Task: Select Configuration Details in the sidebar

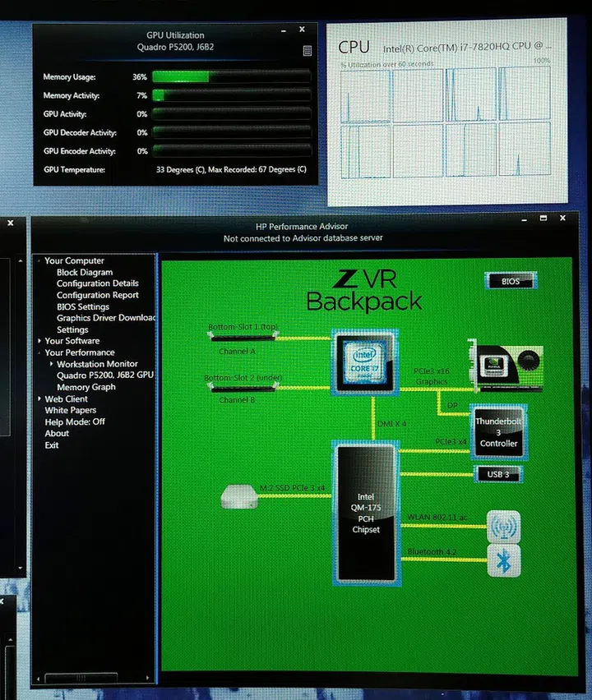Action: click(97, 283)
